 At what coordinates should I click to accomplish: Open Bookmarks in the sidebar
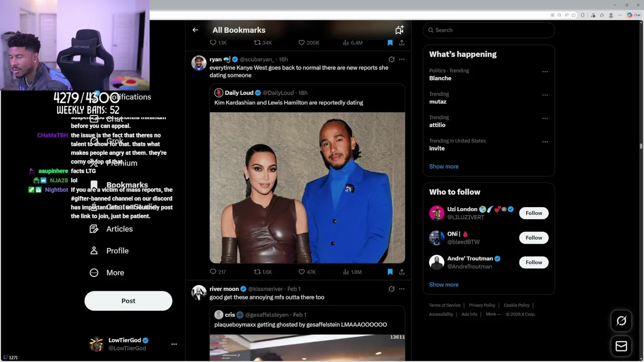[x=119, y=185]
